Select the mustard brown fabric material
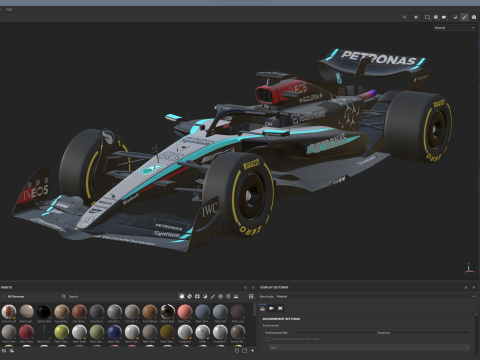The width and height of the screenshot is (480, 360). pos(167,332)
